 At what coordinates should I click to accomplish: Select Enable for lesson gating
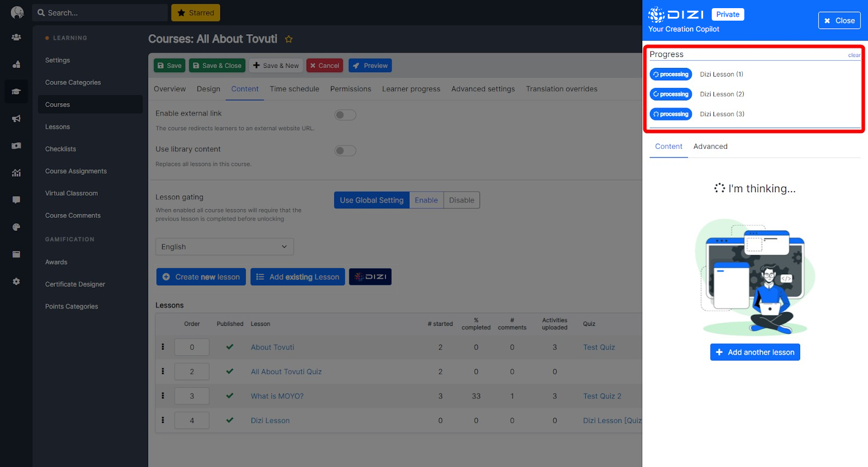[426, 200]
